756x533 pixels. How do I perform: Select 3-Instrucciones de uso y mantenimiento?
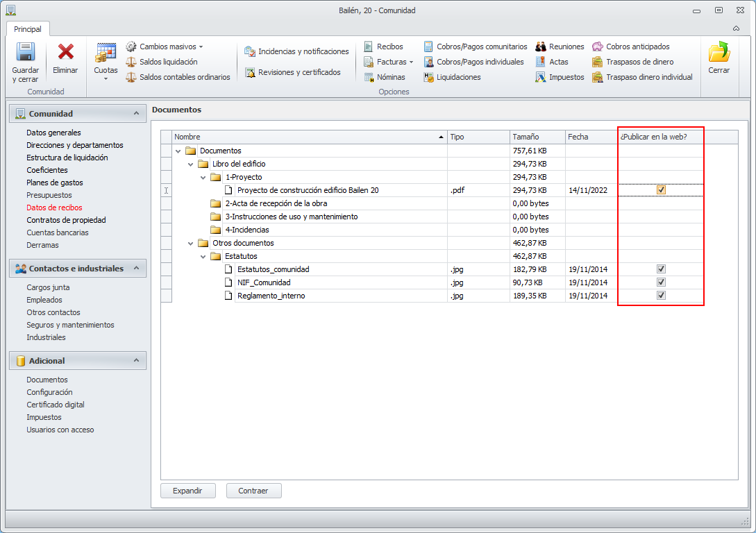[x=291, y=217]
